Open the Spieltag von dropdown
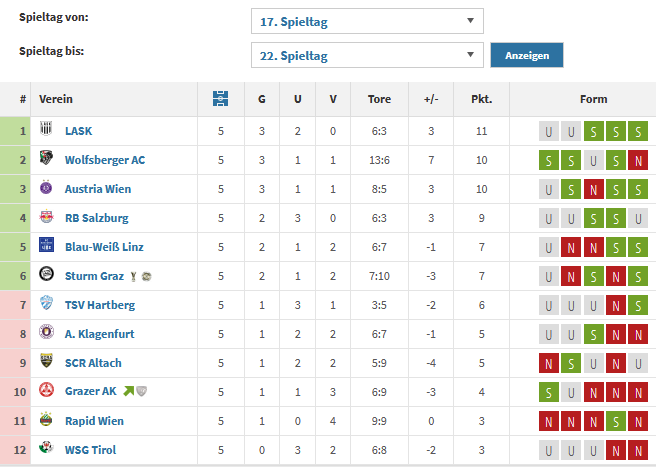656x467 pixels. tap(367, 21)
